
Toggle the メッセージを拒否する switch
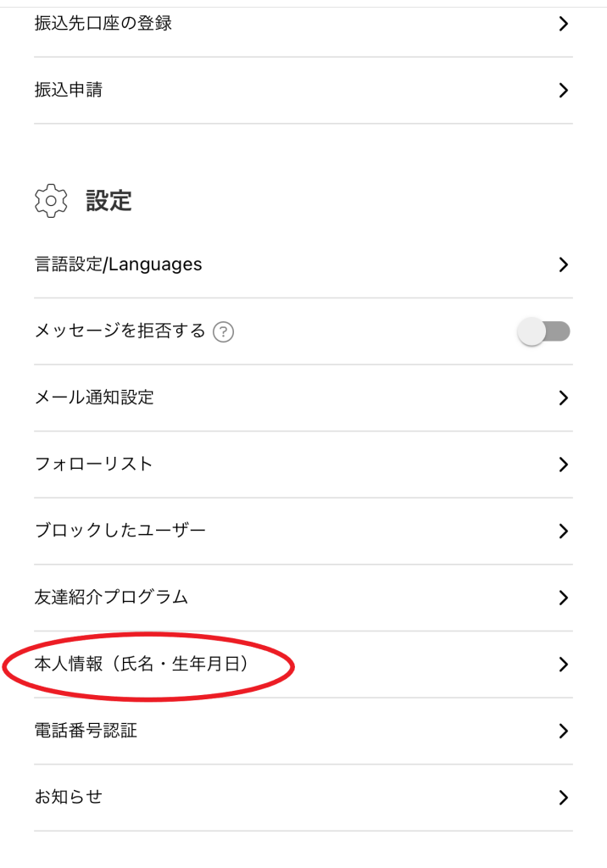point(543,331)
